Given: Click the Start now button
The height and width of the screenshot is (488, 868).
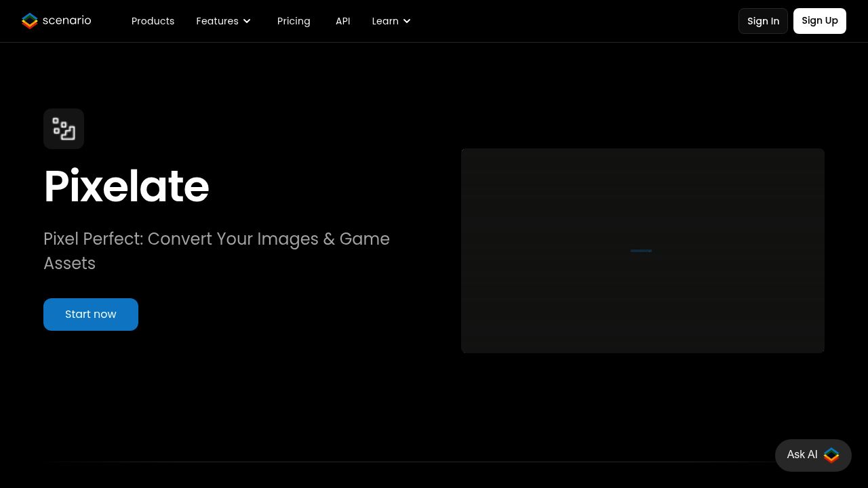Looking at the screenshot, I should click(x=91, y=314).
